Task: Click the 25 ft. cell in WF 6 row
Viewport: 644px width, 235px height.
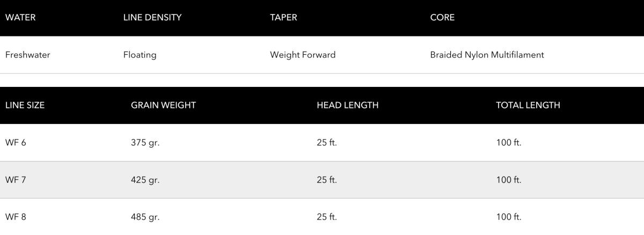Action: [326, 143]
